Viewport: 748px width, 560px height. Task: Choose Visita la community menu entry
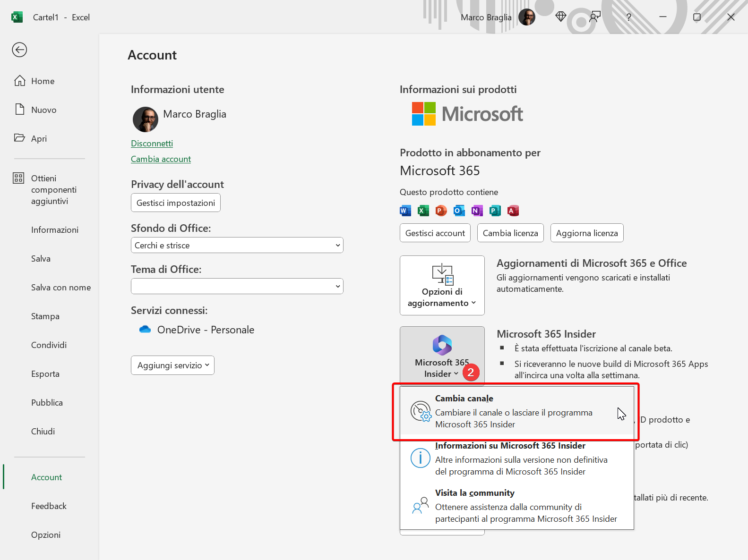pyautogui.click(x=516, y=505)
